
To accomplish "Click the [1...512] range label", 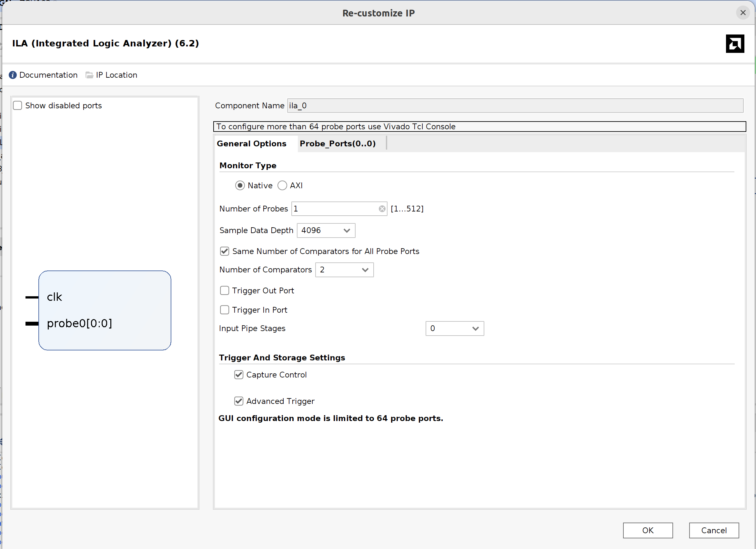I will 407,209.
